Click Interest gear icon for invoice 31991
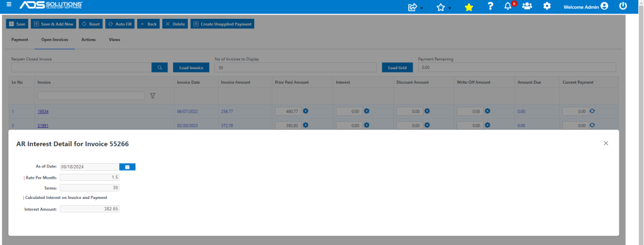644x245 pixels. [367, 125]
